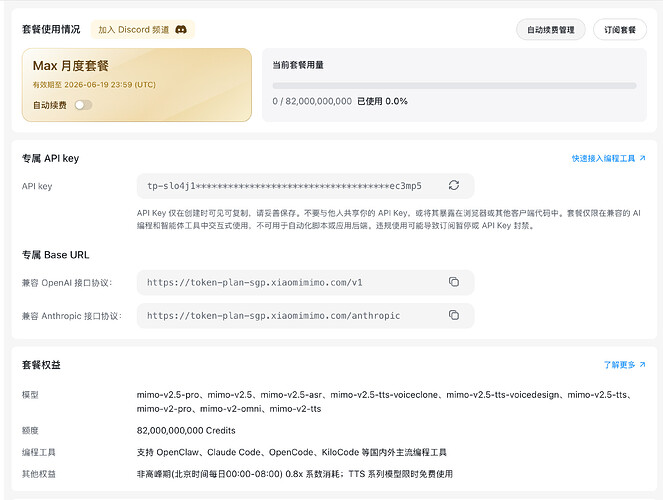Toggle the 自动续费 switch
The width and height of the screenshot is (663, 500).
pos(83,105)
